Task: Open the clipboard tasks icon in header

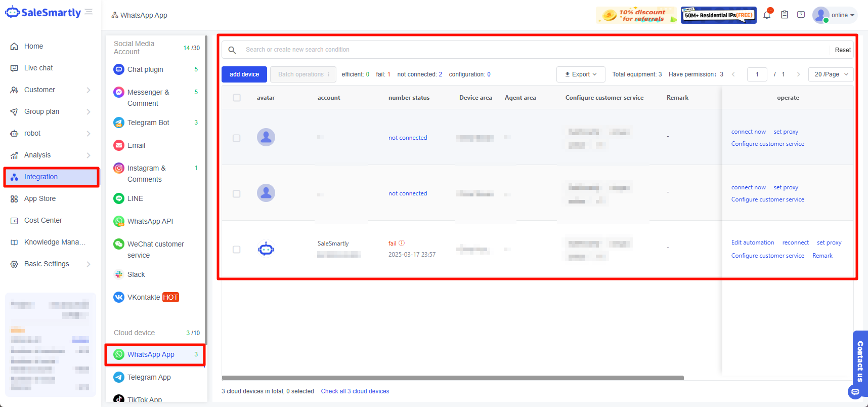Action: [785, 15]
